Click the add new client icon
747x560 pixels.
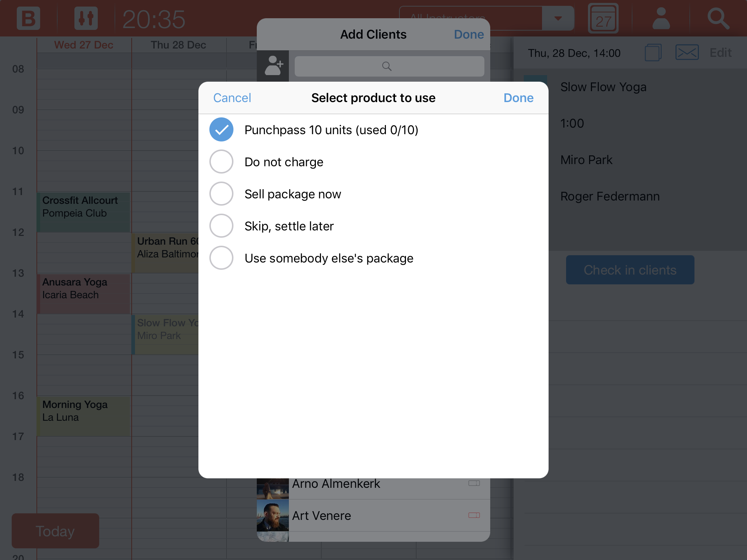[x=273, y=66]
